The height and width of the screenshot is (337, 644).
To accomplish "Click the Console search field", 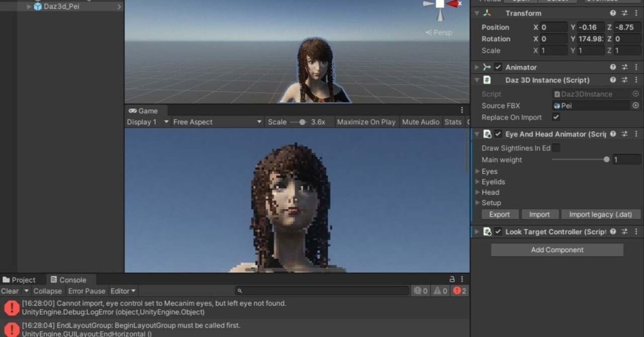I will (x=322, y=291).
